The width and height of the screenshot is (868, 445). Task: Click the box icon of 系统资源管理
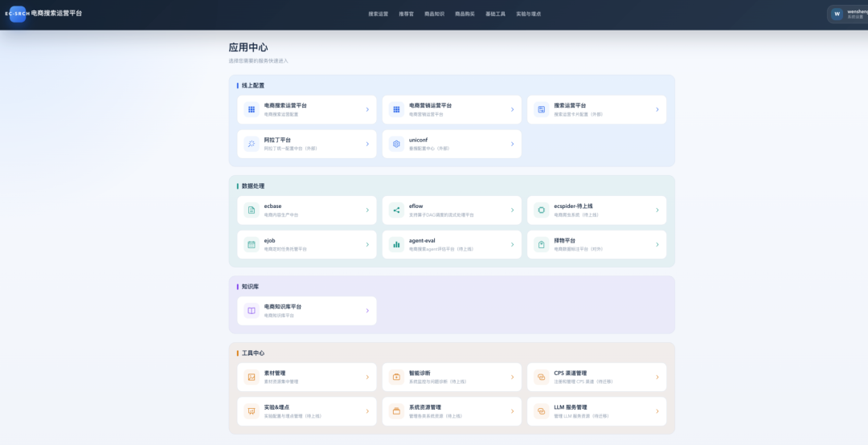click(x=396, y=411)
